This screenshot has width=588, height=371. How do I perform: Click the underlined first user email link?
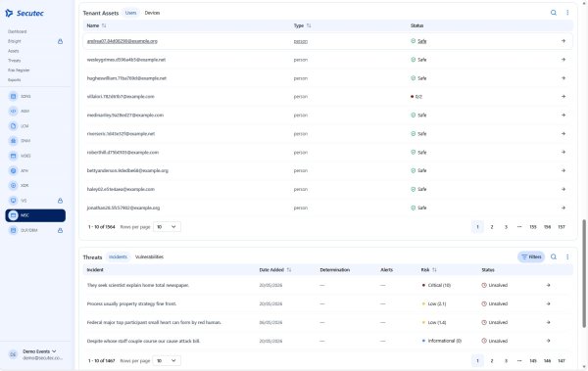(122, 41)
